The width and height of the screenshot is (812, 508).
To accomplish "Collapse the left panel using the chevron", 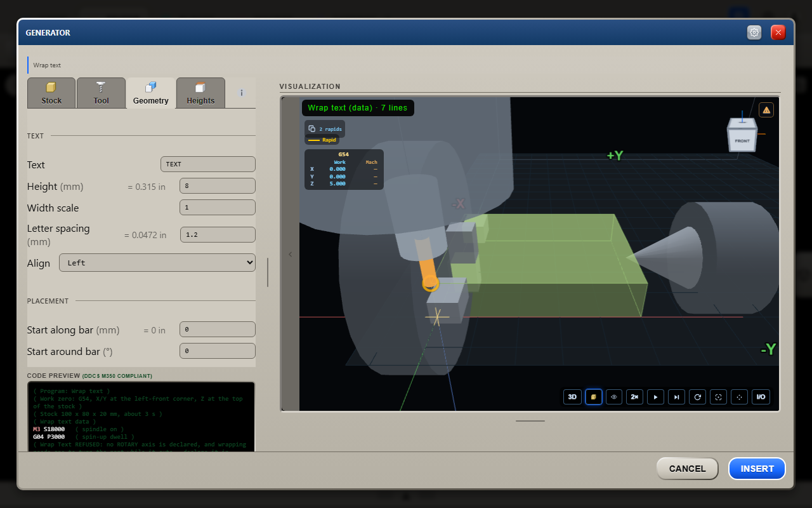I will [291, 254].
